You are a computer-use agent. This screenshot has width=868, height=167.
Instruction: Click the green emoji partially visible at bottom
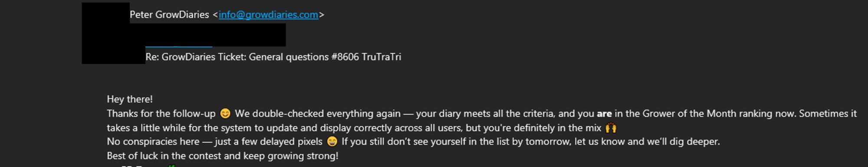pos(172,166)
